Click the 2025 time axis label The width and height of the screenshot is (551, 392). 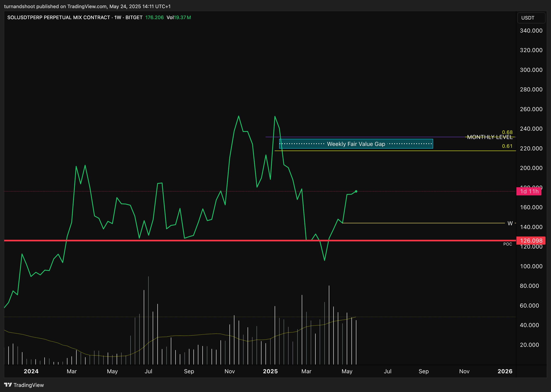pyautogui.click(x=270, y=371)
